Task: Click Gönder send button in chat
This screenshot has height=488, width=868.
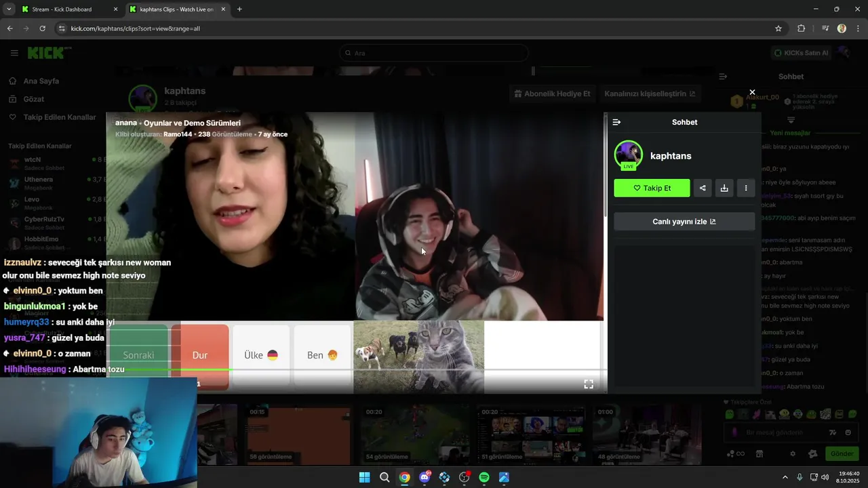Action: 842,453
